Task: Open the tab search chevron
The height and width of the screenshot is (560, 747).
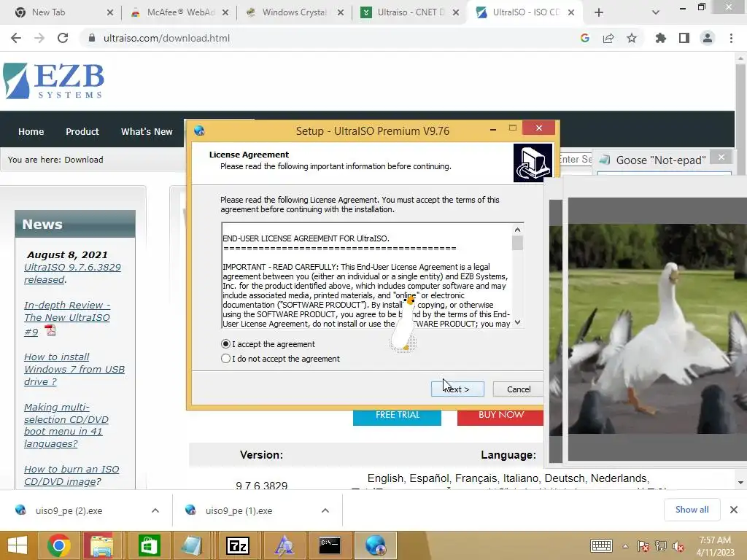Action: point(656,12)
